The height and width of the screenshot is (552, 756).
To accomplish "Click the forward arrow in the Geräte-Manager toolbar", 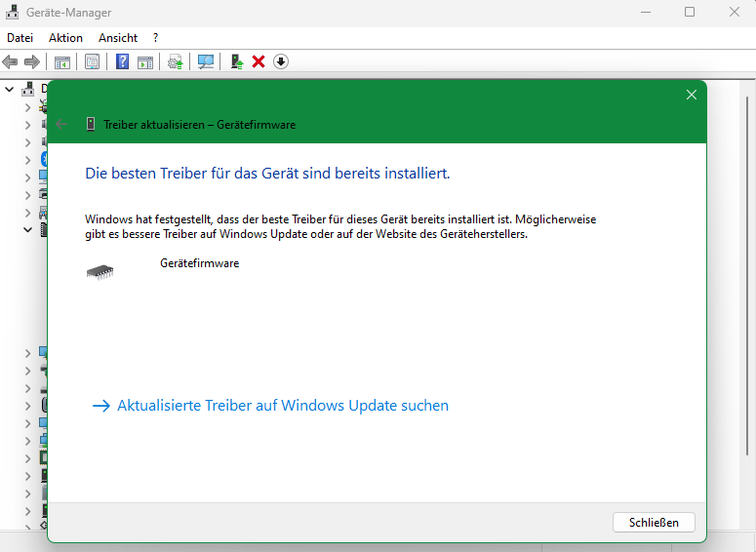I will [32, 61].
